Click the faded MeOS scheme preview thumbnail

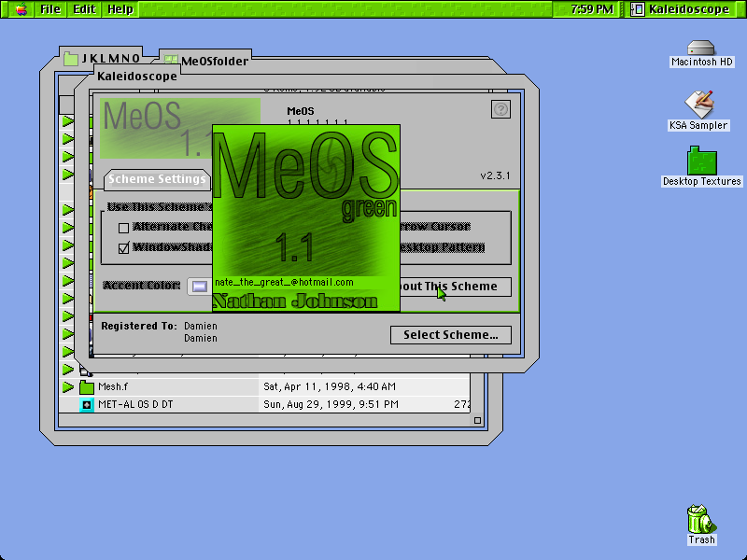point(156,128)
